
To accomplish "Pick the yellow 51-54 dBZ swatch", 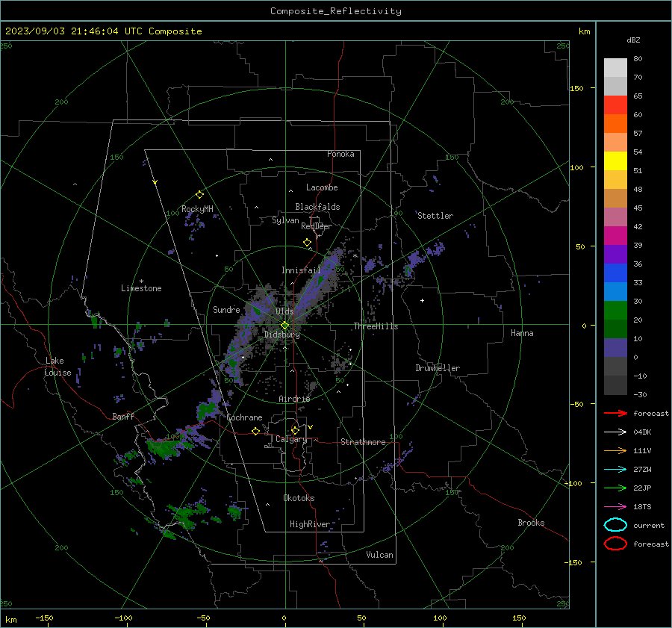I will pos(615,161).
